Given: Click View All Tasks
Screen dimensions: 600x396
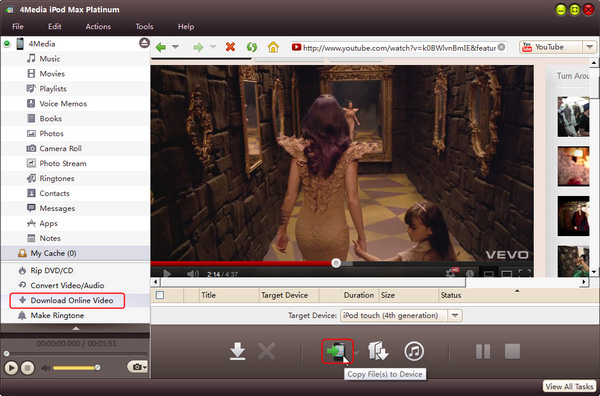Looking at the screenshot, I should (x=569, y=386).
